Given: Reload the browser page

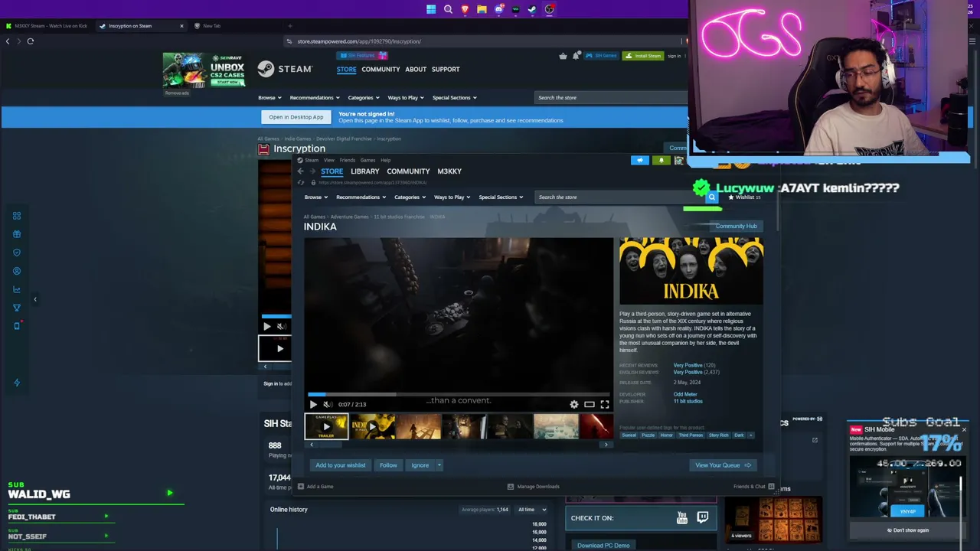Looking at the screenshot, I should point(31,41).
